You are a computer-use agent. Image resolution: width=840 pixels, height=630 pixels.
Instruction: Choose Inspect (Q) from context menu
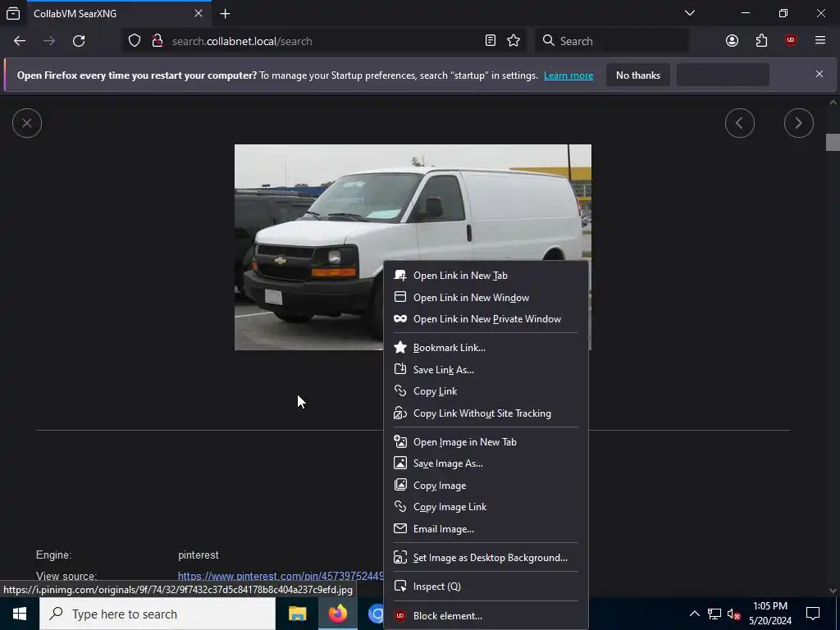pos(486,586)
